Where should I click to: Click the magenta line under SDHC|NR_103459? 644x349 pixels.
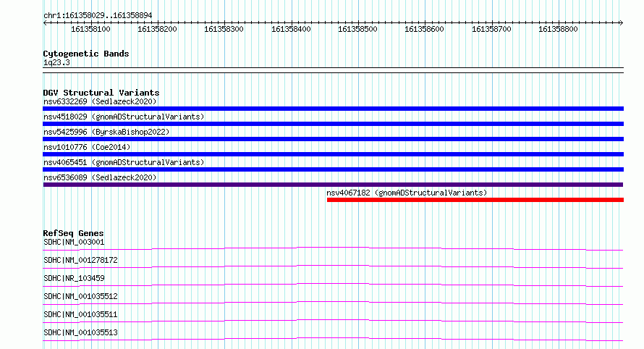[333, 285]
